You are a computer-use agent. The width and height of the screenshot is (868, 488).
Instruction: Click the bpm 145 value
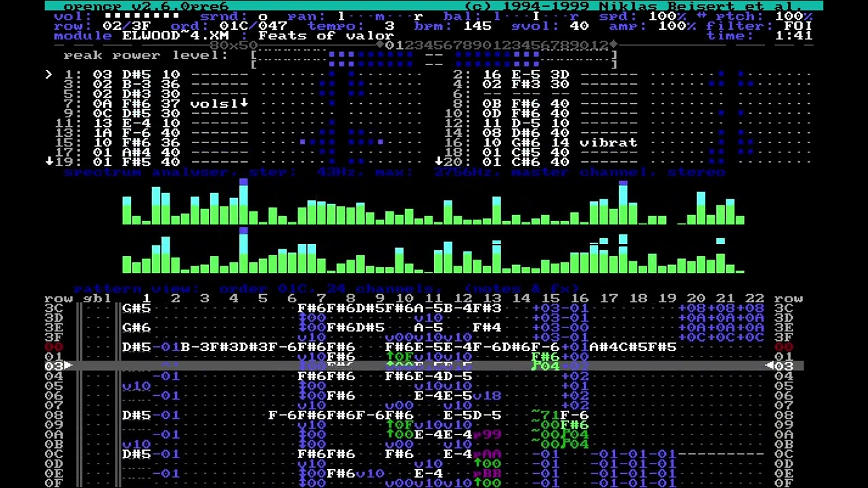477,26
